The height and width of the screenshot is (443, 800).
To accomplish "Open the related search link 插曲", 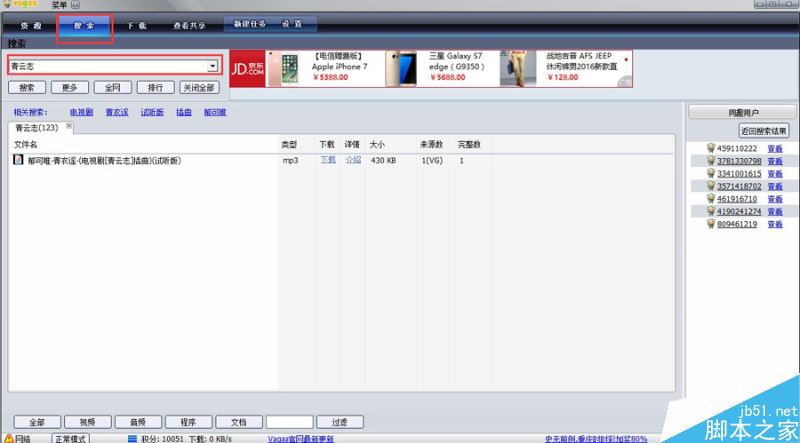I will pos(184,112).
